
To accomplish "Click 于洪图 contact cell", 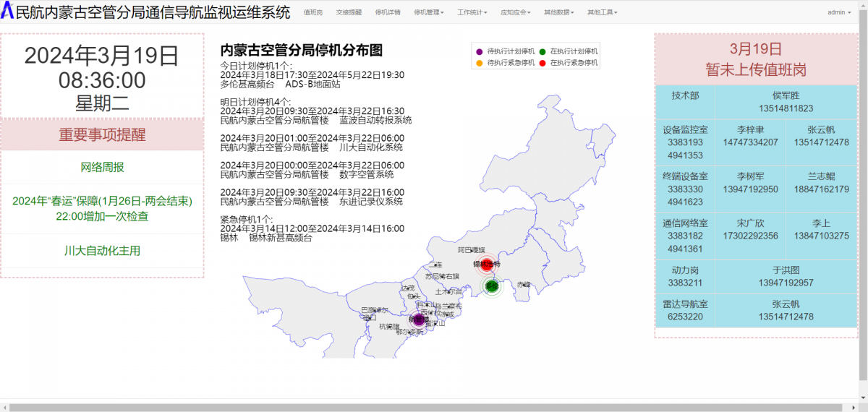I will click(786, 276).
